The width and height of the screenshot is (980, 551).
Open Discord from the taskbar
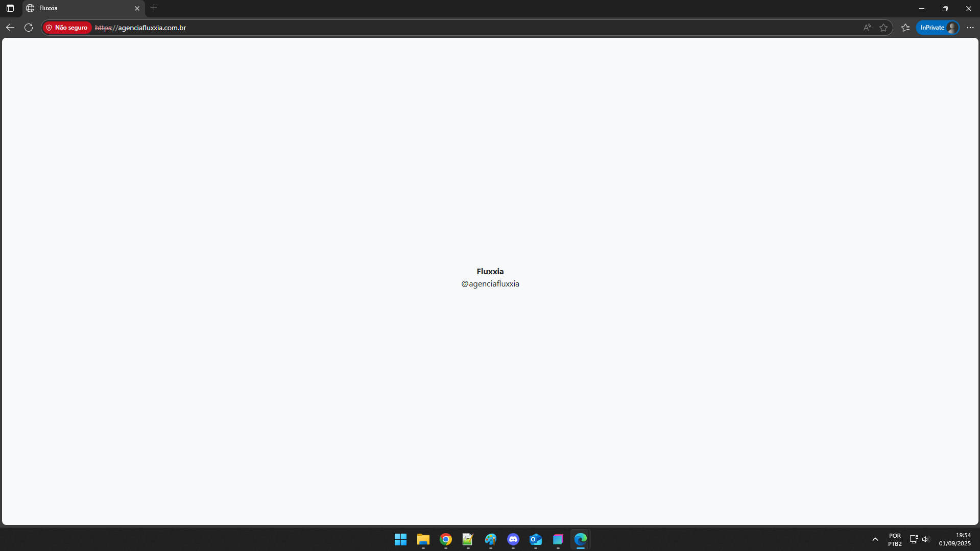click(513, 539)
